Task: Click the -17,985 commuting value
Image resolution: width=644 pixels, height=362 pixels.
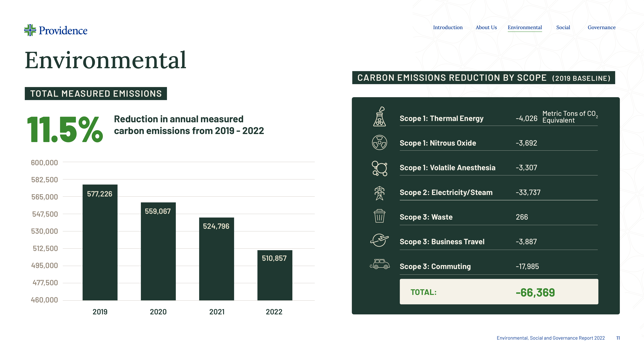Action: coord(527,266)
